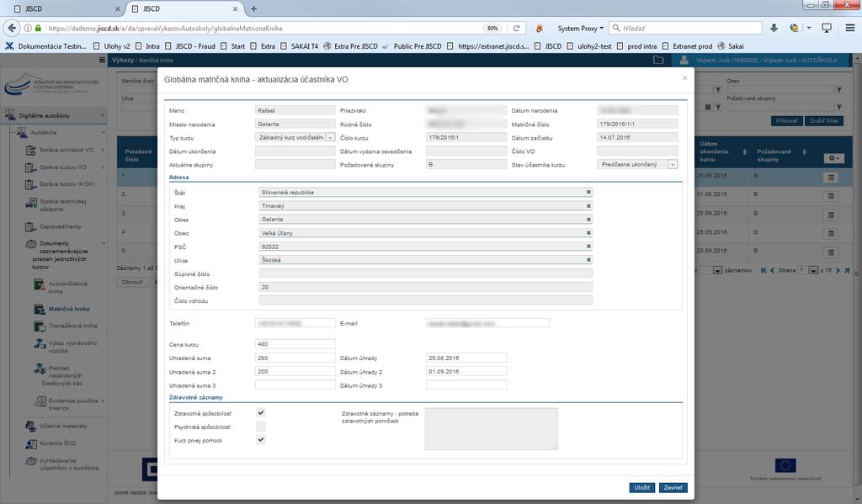Open Kontrola ŠOD in the sidebar
Viewport: 862px width, 504px height.
coord(58,443)
